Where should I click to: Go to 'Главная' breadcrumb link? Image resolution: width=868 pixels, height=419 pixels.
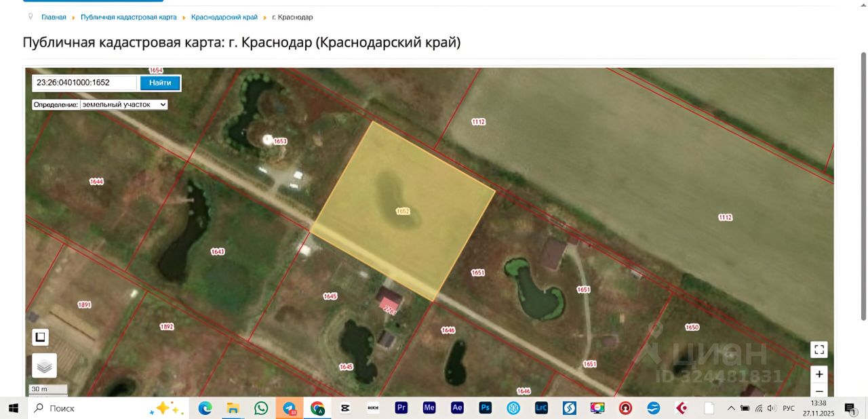pos(54,17)
